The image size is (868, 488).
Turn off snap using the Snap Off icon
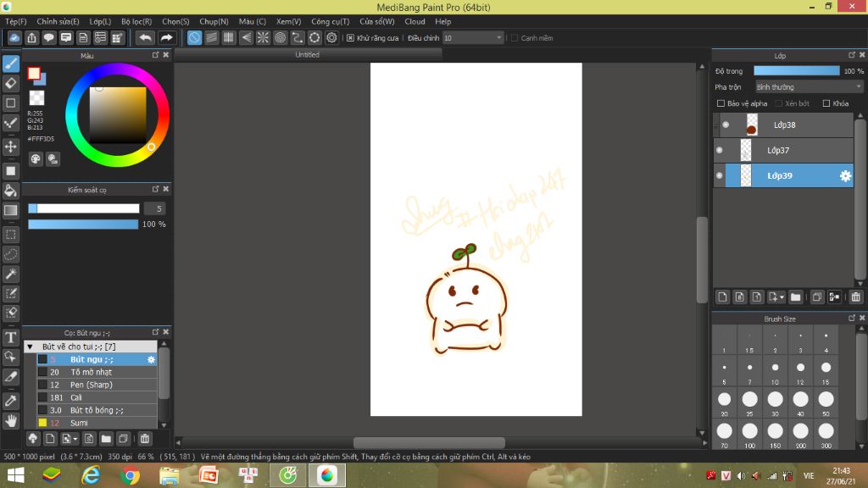coord(194,37)
